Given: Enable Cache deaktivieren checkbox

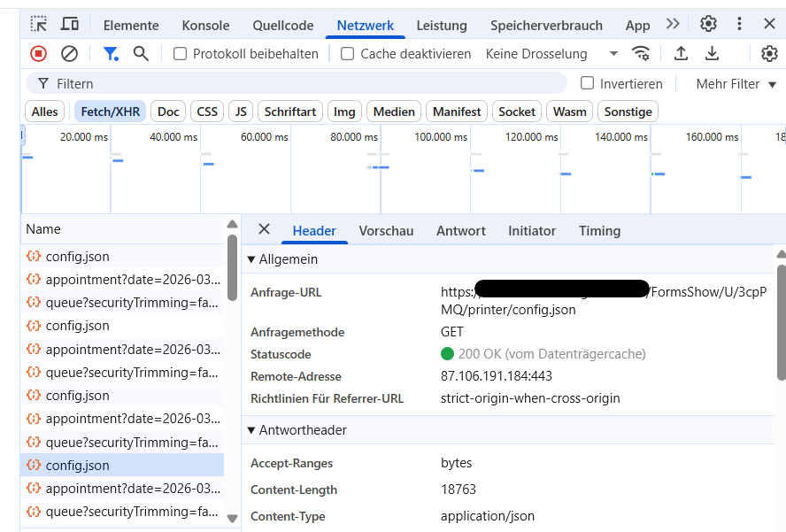Looking at the screenshot, I should [347, 54].
